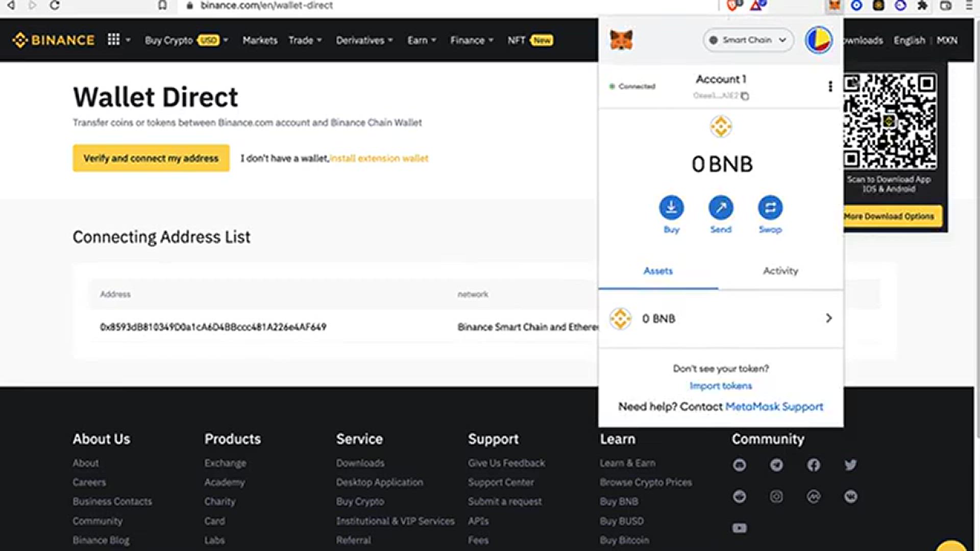980x551 pixels.
Task: Open the Academy footer link
Action: tap(225, 482)
